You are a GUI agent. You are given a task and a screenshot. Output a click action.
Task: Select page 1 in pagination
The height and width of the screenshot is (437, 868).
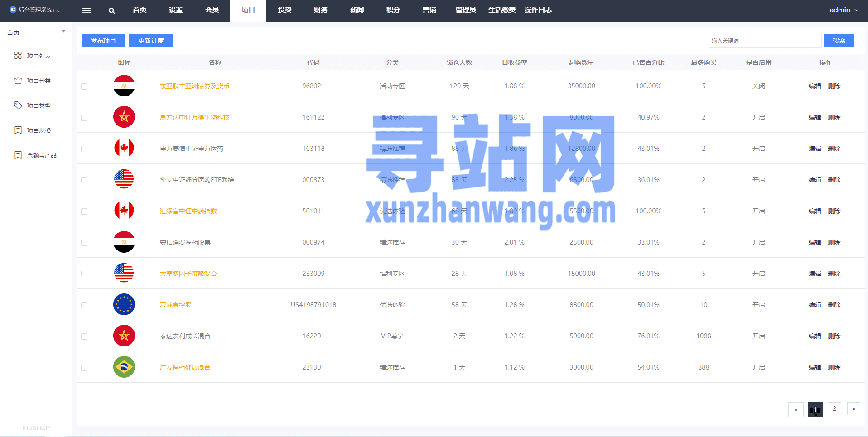coord(815,409)
